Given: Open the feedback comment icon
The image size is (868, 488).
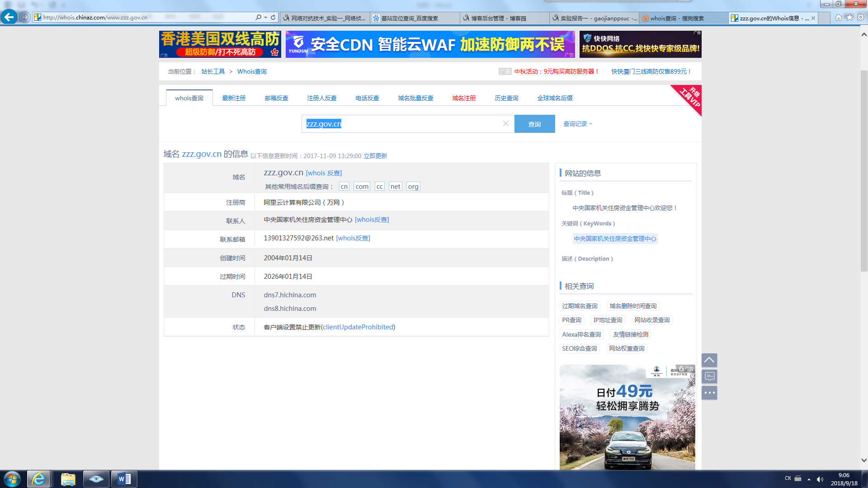Looking at the screenshot, I should click(x=709, y=376).
